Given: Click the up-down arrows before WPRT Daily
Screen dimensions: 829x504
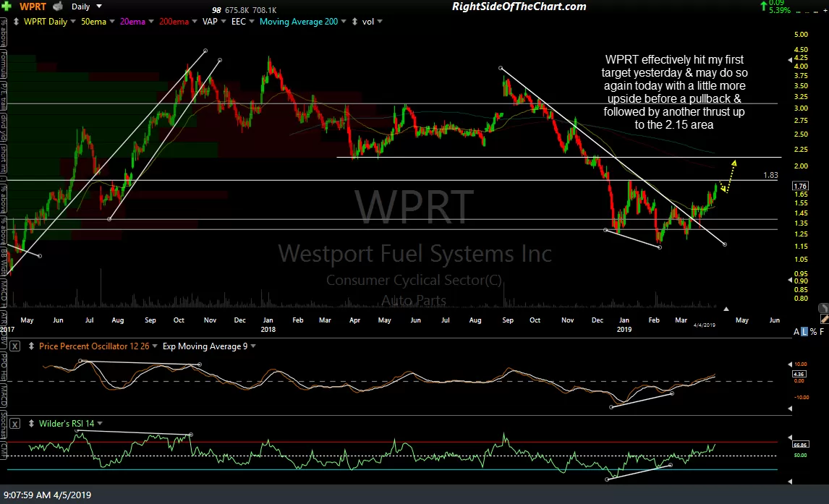Looking at the screenshot, I should point(17,22).
